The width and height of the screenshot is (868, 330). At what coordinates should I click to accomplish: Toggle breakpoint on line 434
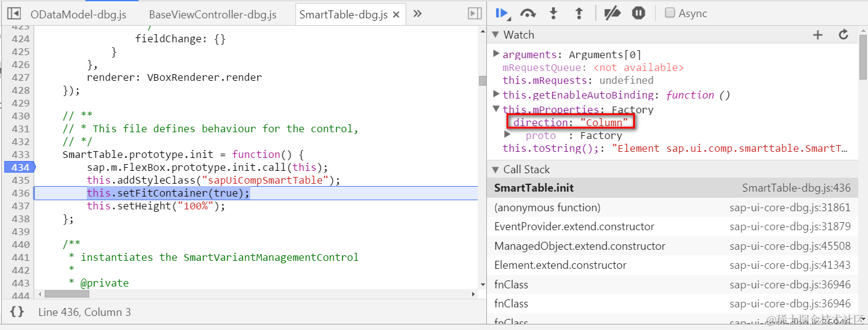19,167
